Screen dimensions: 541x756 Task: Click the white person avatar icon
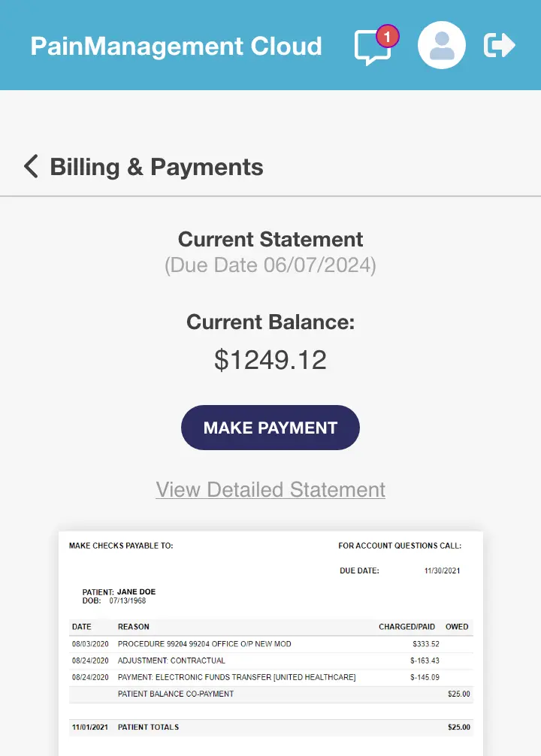441,45
